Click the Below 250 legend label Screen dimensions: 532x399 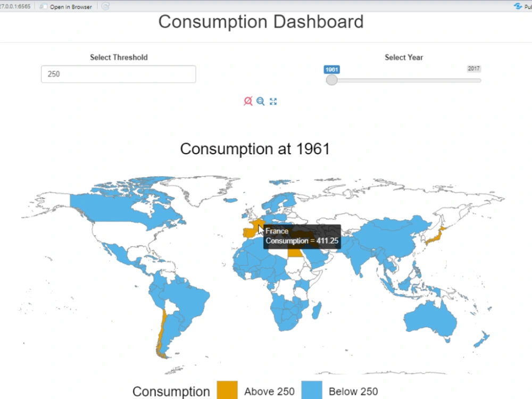click(353, 391)
